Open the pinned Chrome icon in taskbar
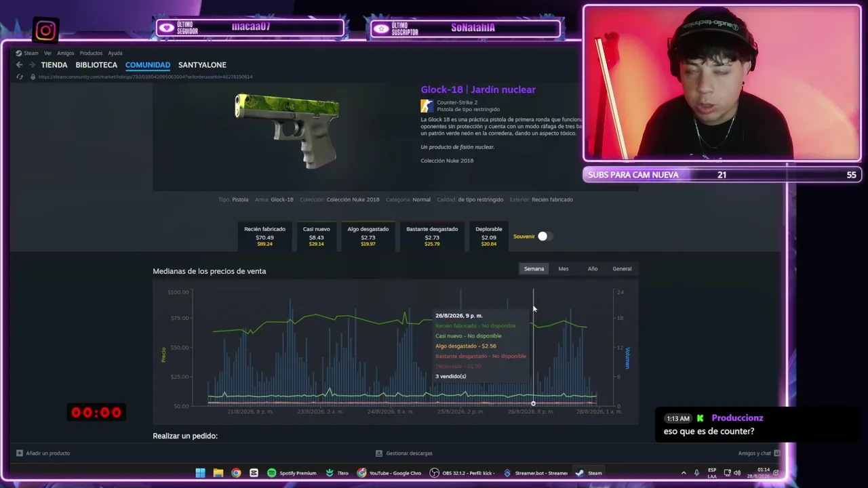The image size is (868, 488). pyautogui.click(x=236, y=473)
